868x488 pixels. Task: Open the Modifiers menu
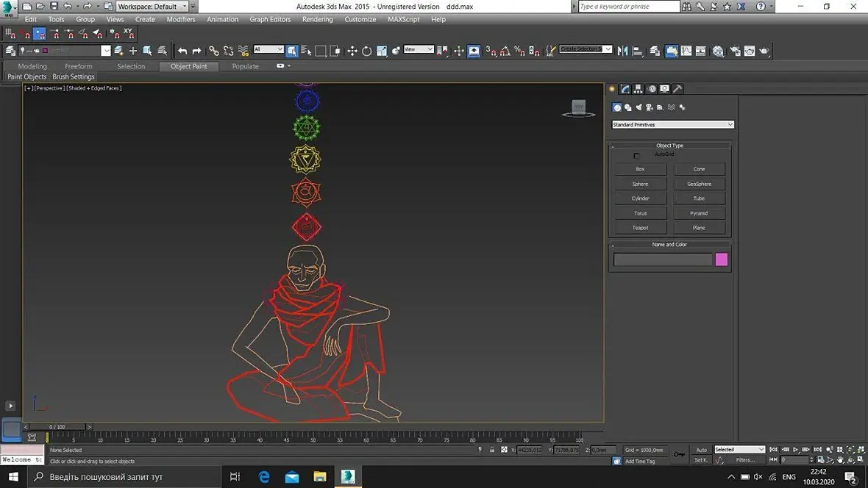[x=180, y=19]
